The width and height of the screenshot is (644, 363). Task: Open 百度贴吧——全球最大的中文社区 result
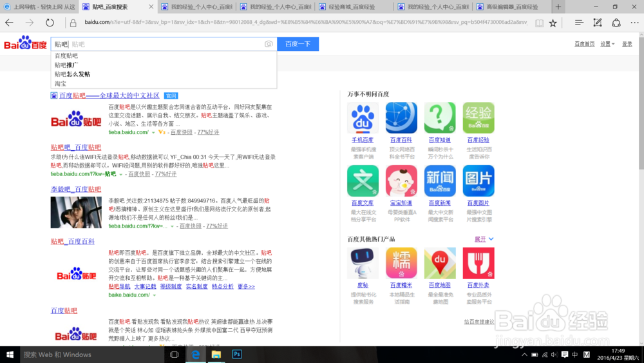coord(109,95)
